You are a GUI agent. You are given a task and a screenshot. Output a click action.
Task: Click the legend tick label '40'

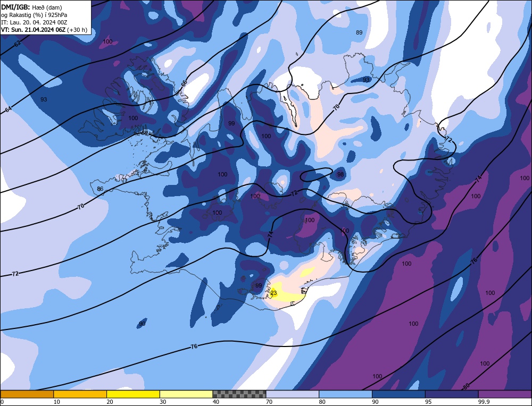(x=216, y=402)
